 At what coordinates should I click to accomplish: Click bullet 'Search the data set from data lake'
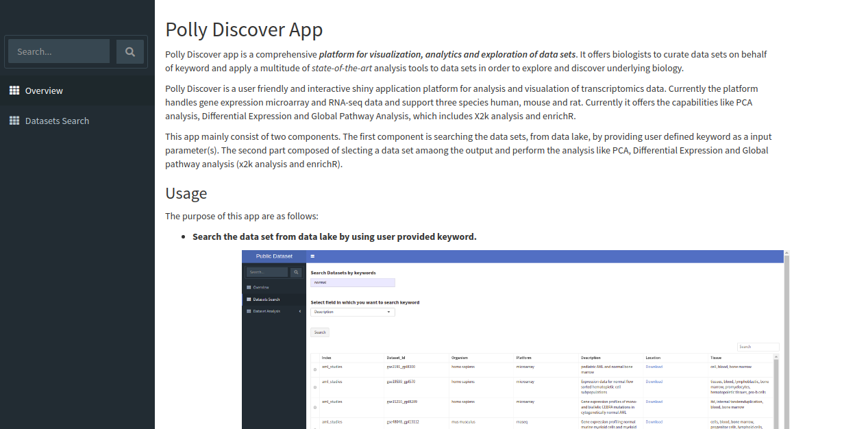pyautogui.click(x=334, y=236)
